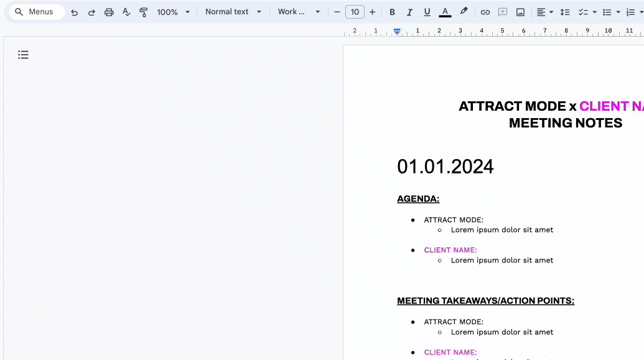The width and height of the screenshot is (644, 360).
Task: Click the Undo arrow icon
Action: click(75, 12)
